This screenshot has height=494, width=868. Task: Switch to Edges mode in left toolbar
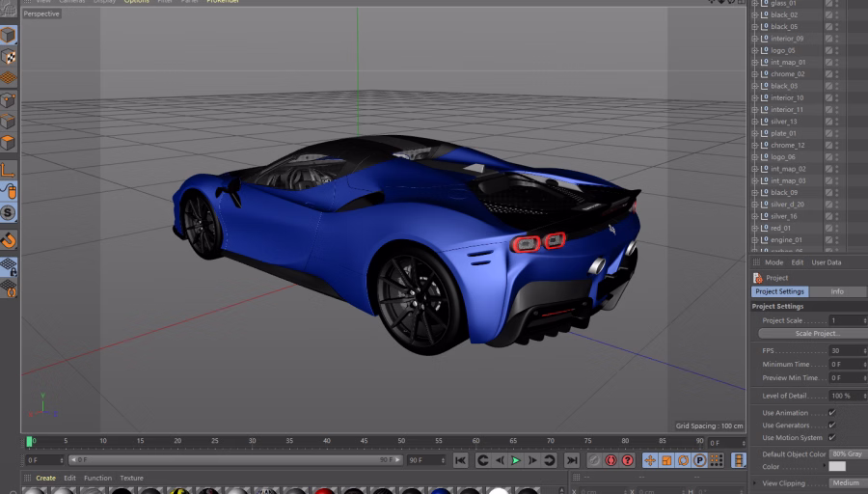[9, 122]
